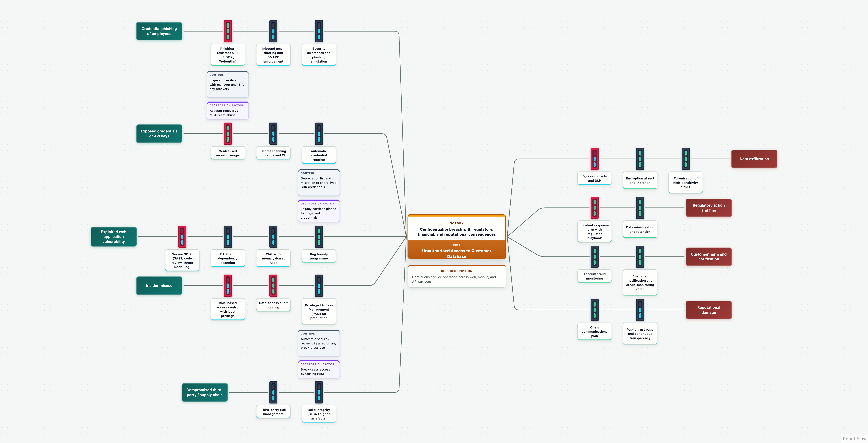Select the Customer notification barrier icon

pyautogui.click(x=640, y=257)
